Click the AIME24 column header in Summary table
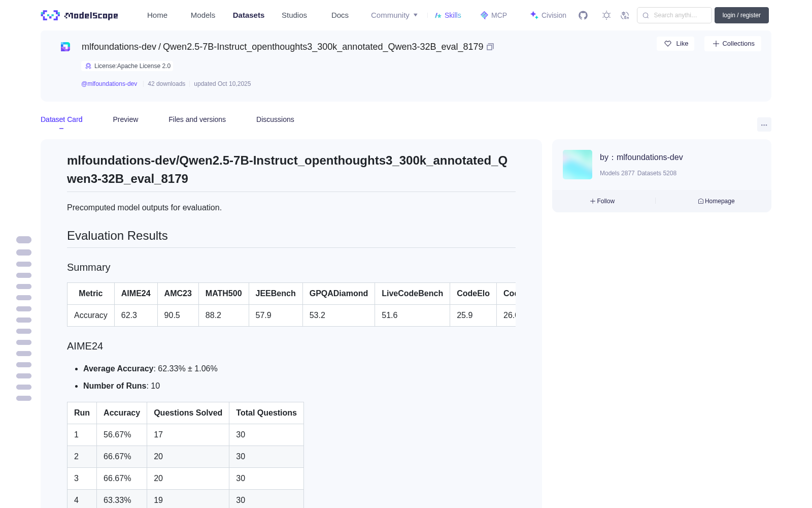812x508 pixels. pos(136,294)
